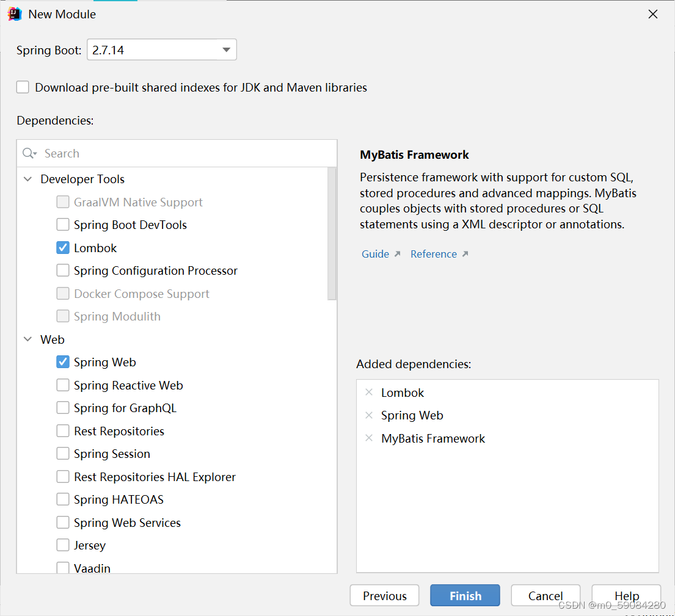
Task: Remove Lombok from added dependencies
Action: coord(369,393)
